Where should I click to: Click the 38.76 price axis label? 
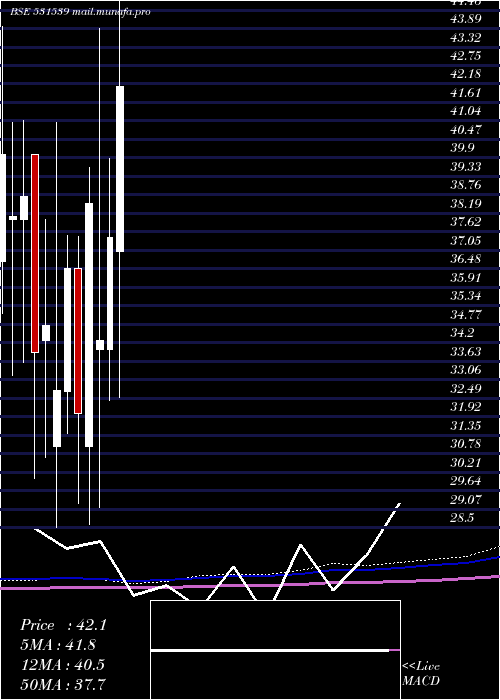(x=466, y=185)
